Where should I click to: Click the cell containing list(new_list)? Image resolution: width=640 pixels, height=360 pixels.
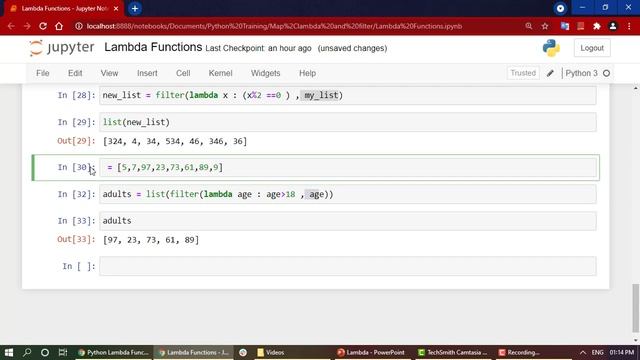[347, 122]
